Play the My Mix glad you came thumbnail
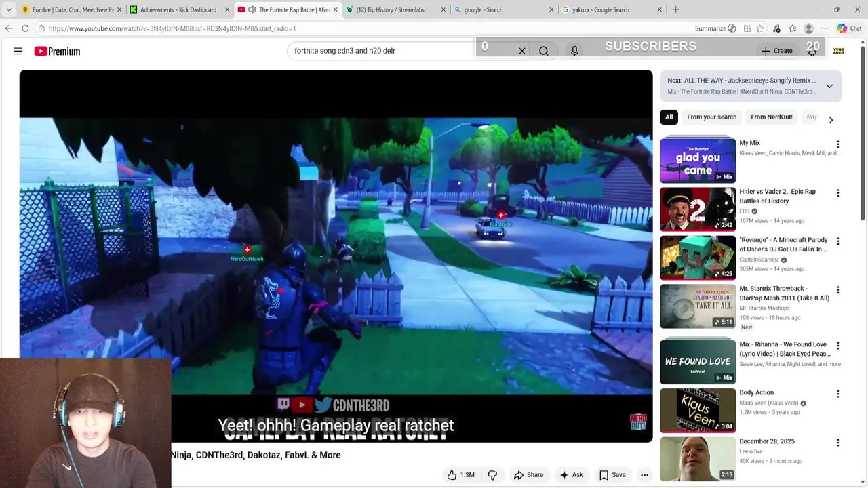 tap(698, 161)
